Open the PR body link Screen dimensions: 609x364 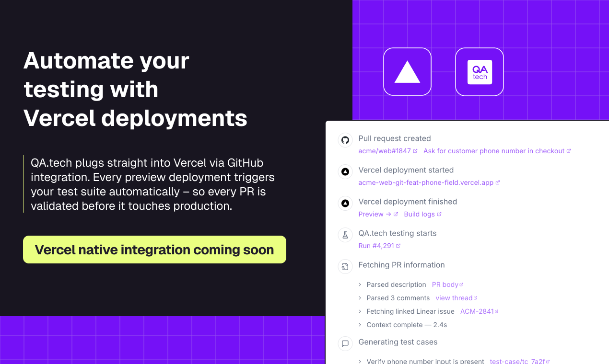point(445,284)
